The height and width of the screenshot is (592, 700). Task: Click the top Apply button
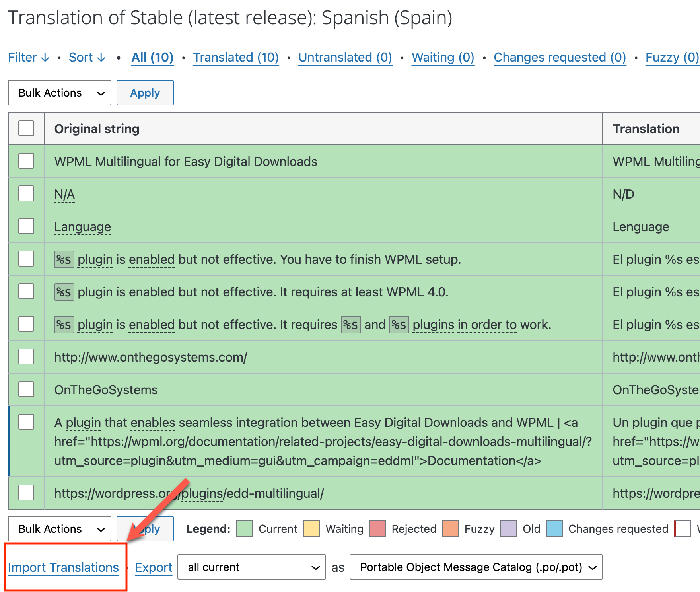(145, 93)
